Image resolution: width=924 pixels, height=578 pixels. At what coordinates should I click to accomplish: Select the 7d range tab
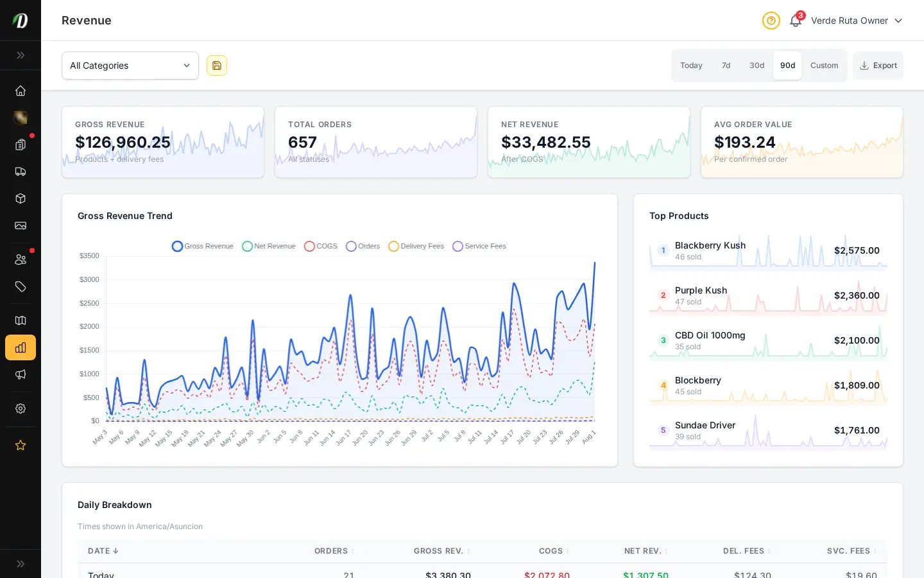[x=726, y=66]
